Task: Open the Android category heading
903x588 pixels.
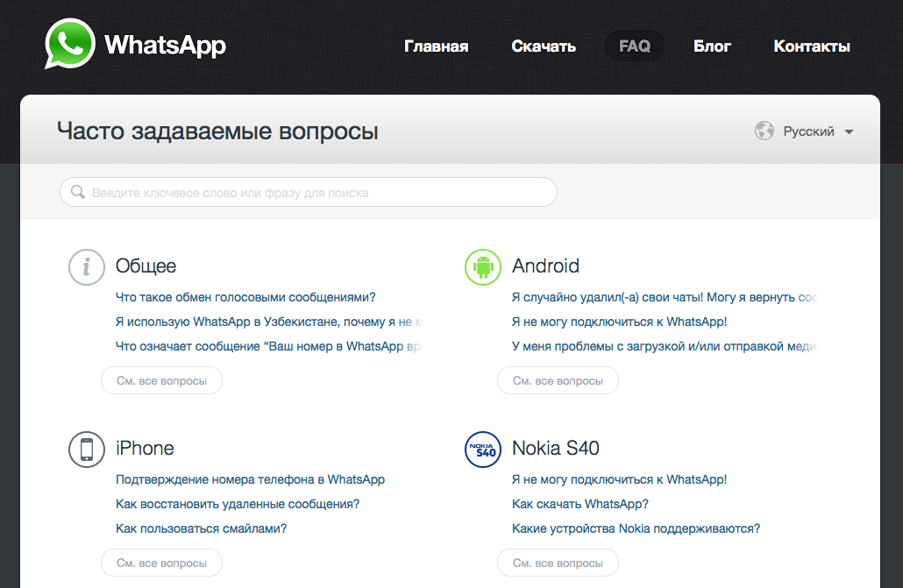Action: point(545,266)
